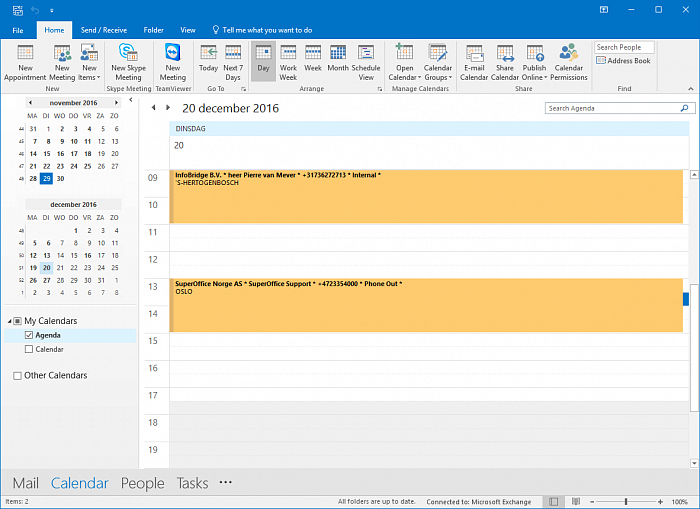Check the Other Calendars group checkbox
Screen dimensions: 700x509
pyautogui.click(x=17, y=376)
